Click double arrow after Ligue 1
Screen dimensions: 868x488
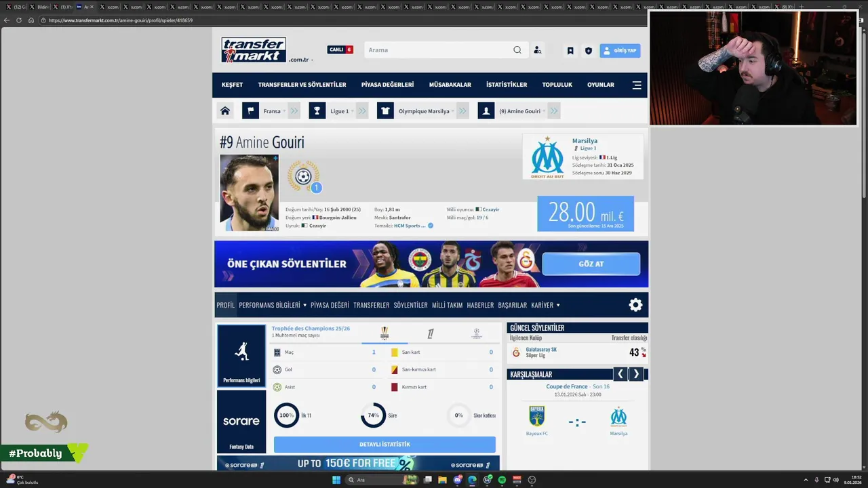click(x=362, y=111)
